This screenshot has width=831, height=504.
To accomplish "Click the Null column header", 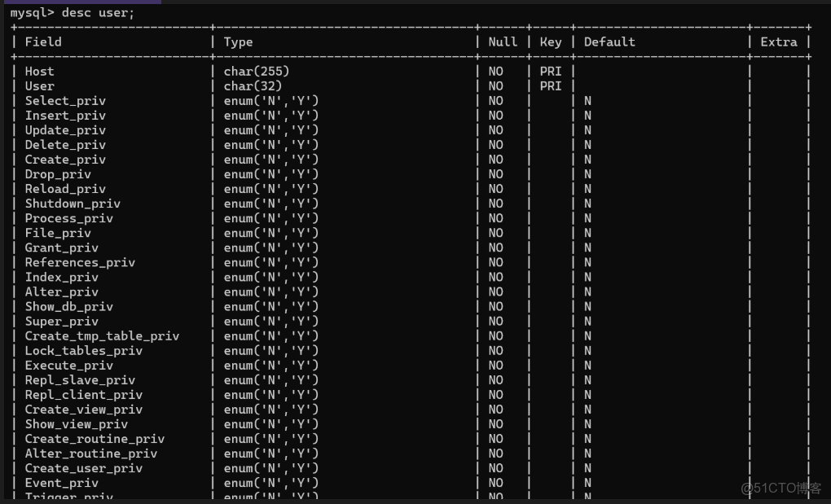I will 503,42.
